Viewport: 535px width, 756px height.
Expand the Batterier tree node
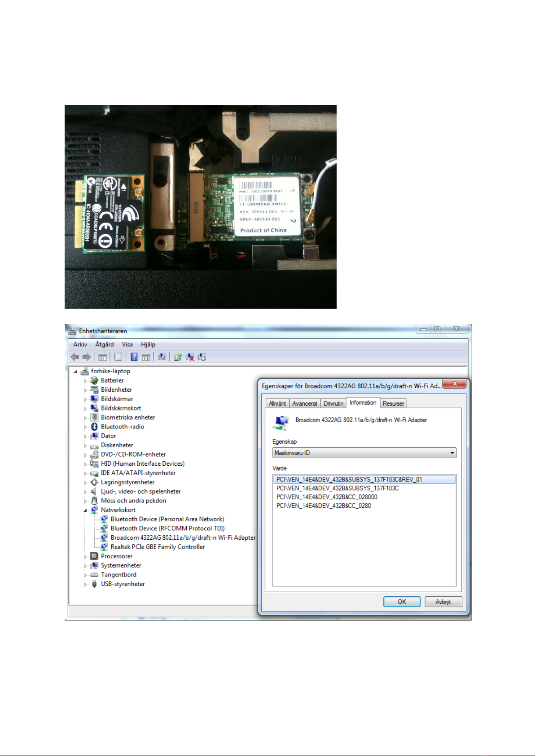tap(85, 381)
